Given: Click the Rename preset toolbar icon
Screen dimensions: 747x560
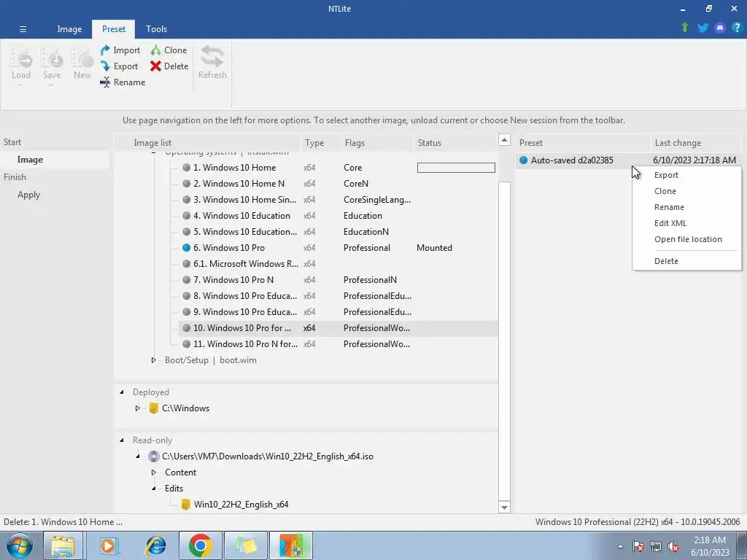Looking at the screenshot, I should (x=105, y=82).
